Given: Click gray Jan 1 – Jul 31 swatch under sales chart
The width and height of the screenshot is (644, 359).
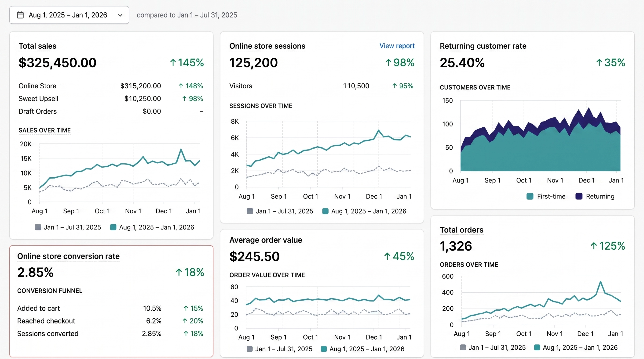Looking at the screenshot, I should coord(38,227).
